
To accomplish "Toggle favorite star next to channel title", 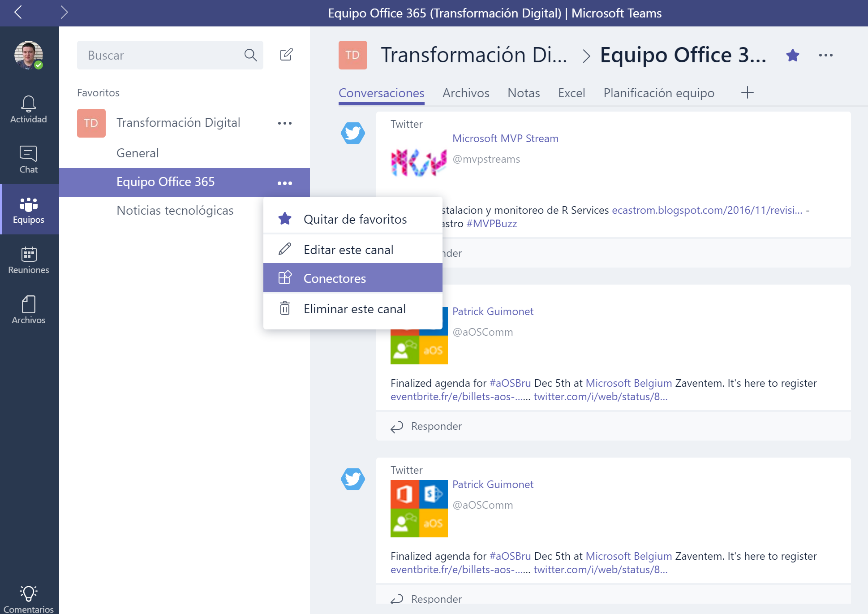I will click(792, 55).
